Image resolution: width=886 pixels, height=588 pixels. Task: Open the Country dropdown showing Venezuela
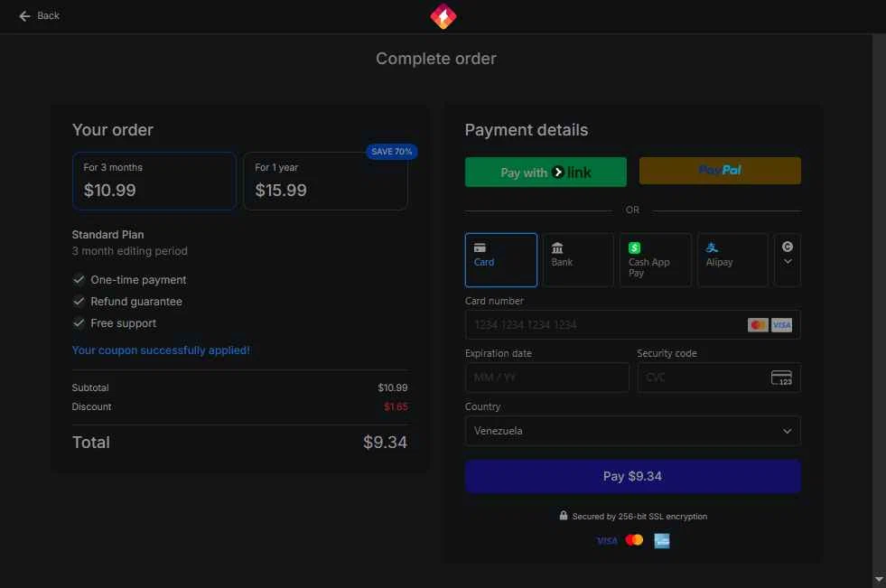[x=632, y=431]
